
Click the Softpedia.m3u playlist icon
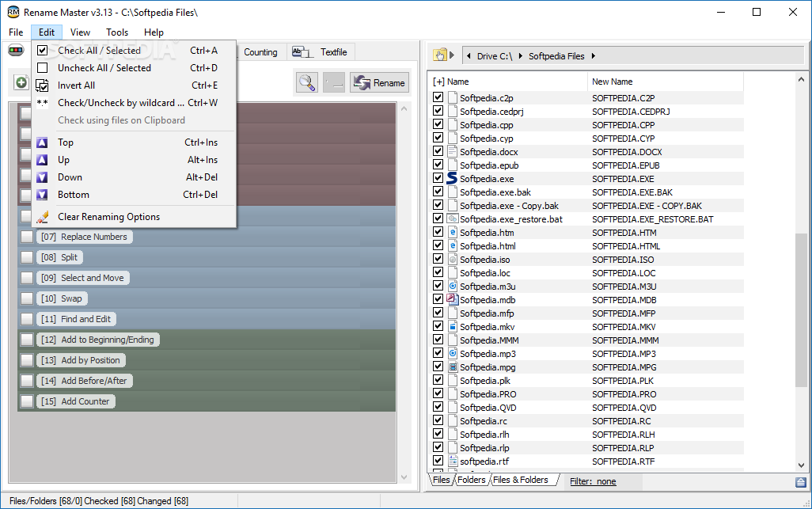[453, 286]
